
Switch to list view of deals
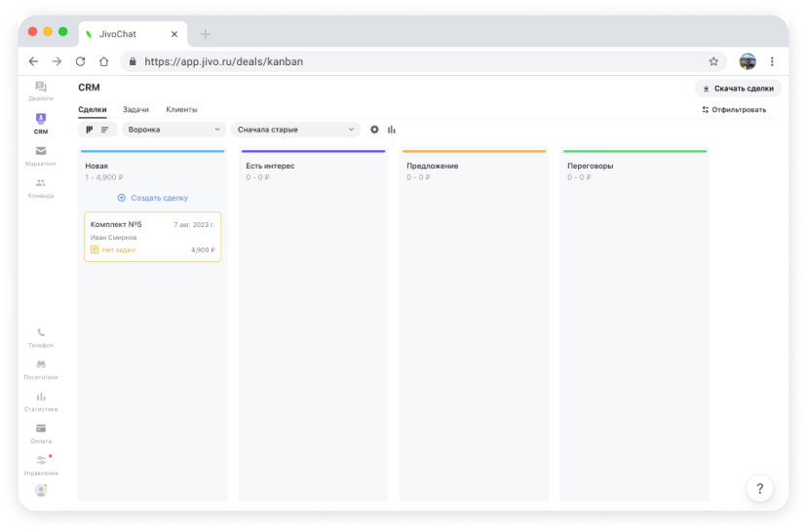105,130
